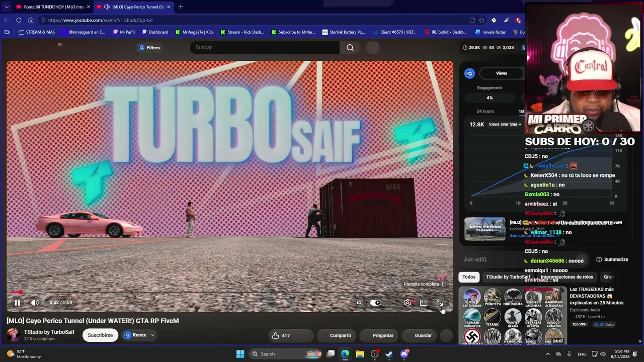Open the vidIQ Filters button
Image resolution: width=644 pixels, height=362 pixels.
(149, 48)
